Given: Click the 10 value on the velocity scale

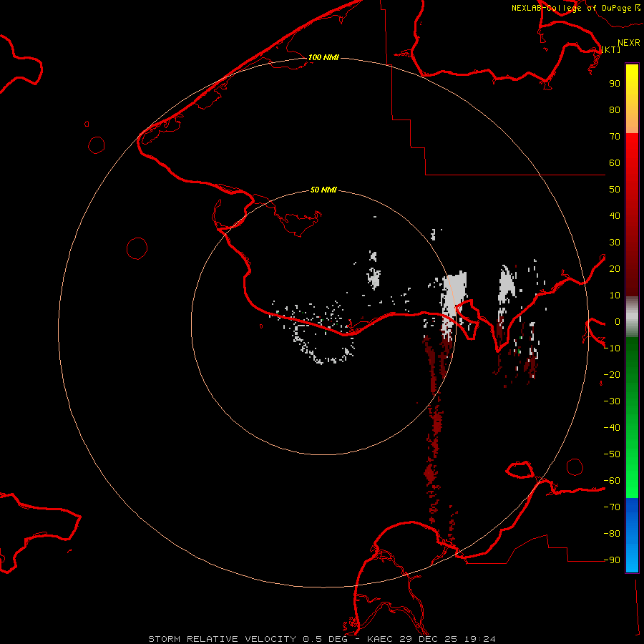Looking at the screenshot, I should [x=615, y=296].
